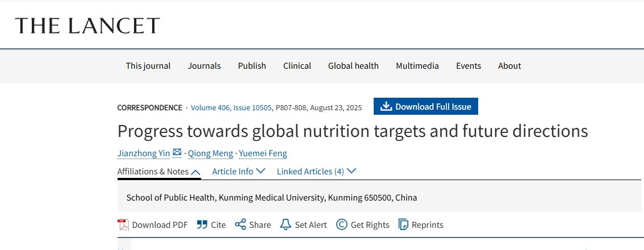
Task: Click the Set Alert bell icon
Action: pos(286,224)
